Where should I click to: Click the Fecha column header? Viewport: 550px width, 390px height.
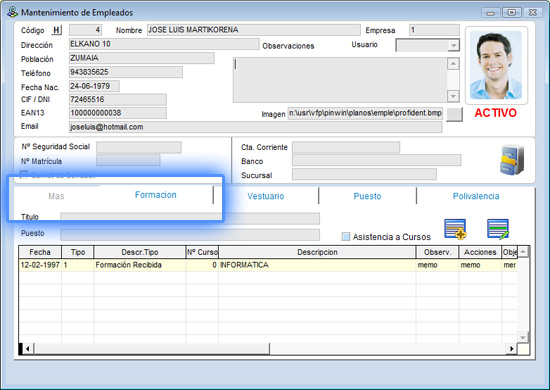40,252
